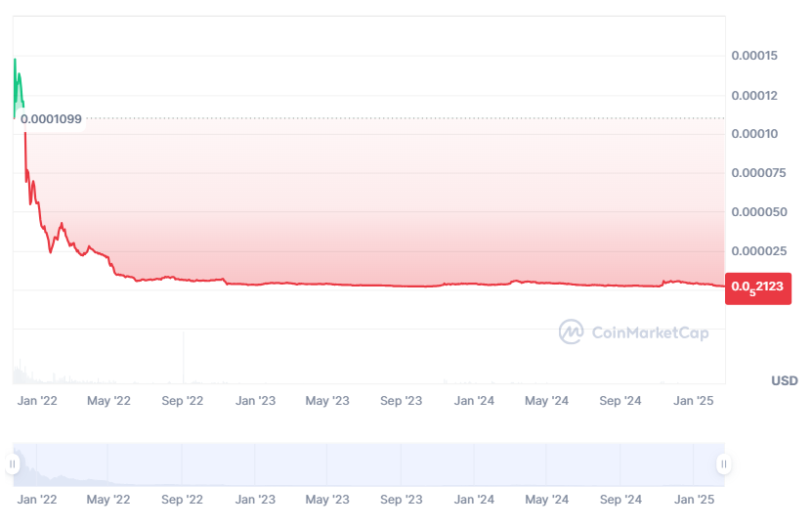Click Jan '23 on the main chart x-axis
Viewport: 812px width, 528px height.
(255, 401)
